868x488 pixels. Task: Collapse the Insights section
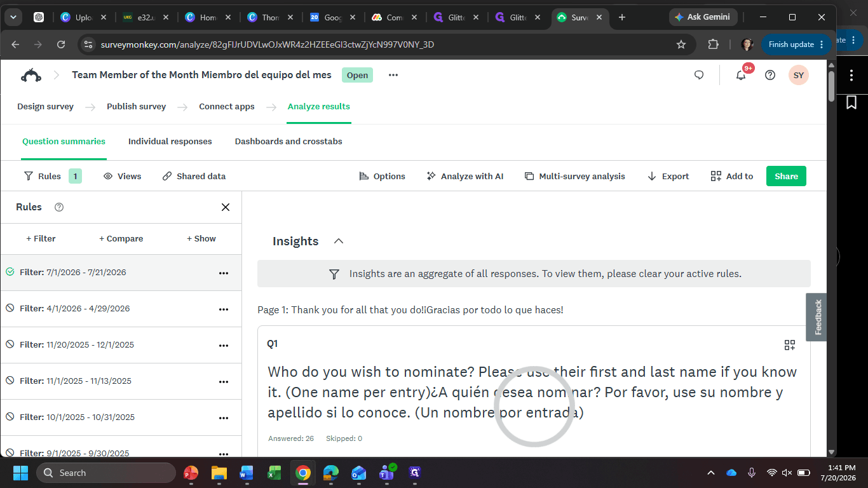pyautogui.click(x=339, y=241)
